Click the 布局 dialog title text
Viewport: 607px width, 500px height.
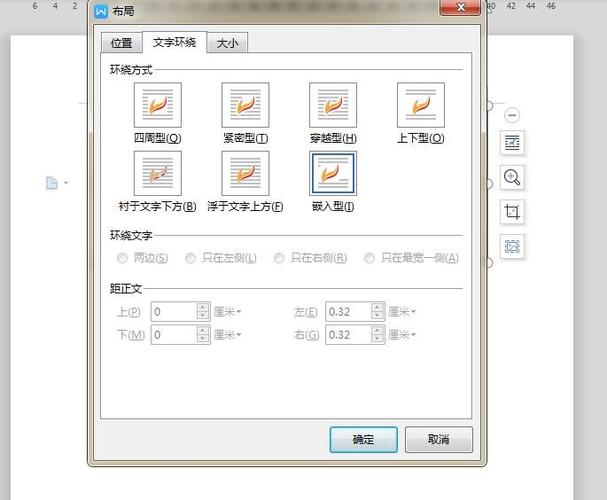click(x=123, y=11)
